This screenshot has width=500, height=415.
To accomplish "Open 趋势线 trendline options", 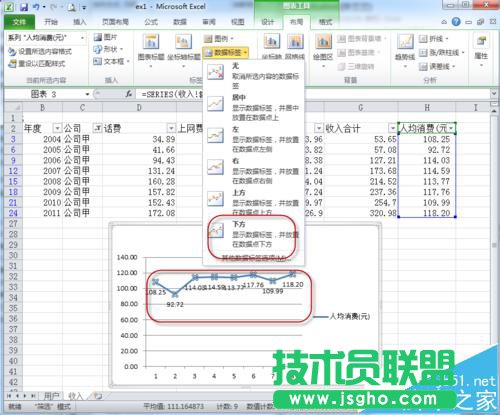I will click(x=405, y=50).
